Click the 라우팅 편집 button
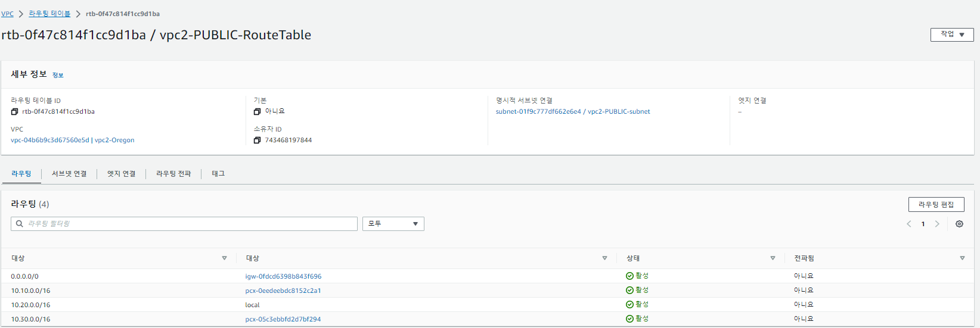Image resolution: width=980 pixels, height=328 pixels. coord(936,205)
